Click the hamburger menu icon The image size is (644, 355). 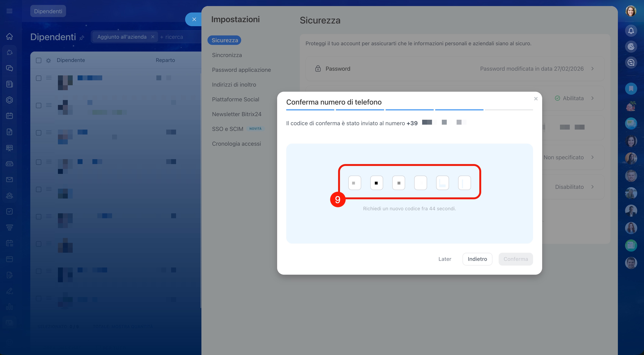click(9, 11)
